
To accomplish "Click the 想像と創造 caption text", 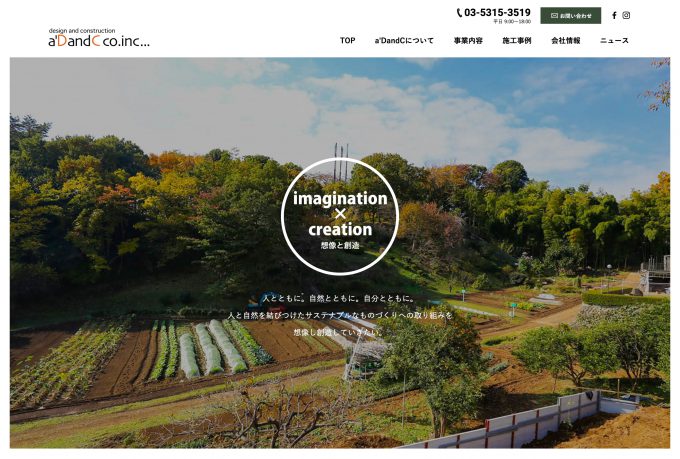I will 340,246.
